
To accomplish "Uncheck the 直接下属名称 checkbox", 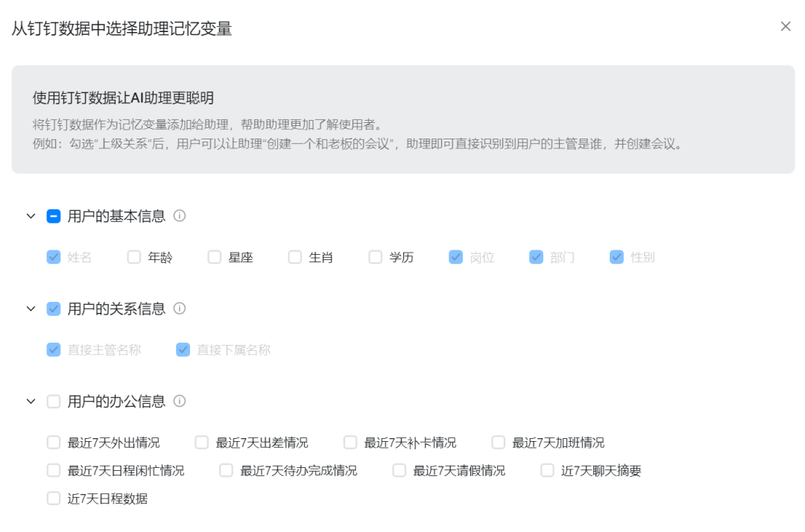I will coord(183,350).
